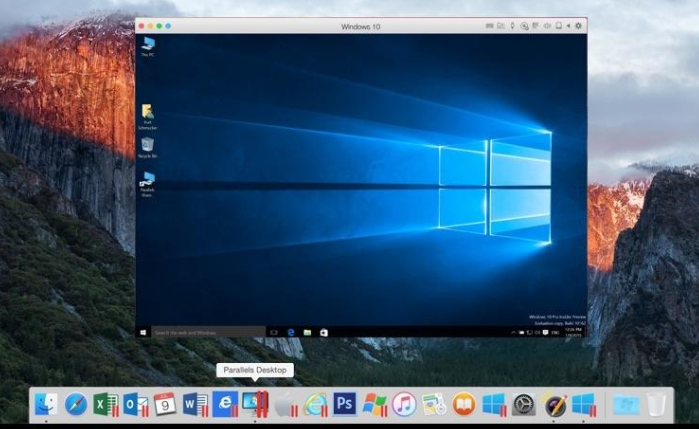This screenshot has height=429, width=699.
Task: Click the CD/DVD icon in the Parallels title bar
Action: point(524,26)
